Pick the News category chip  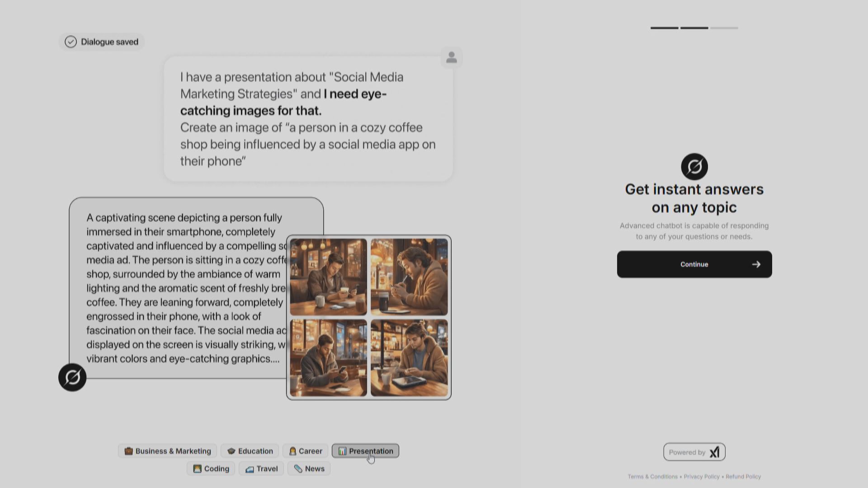point(309,469)
